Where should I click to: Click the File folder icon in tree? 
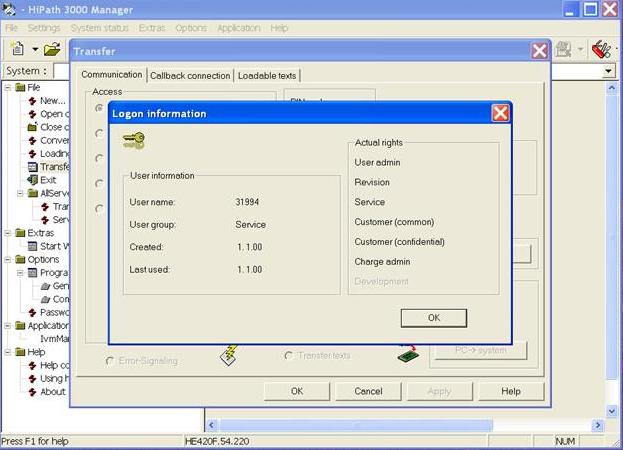(x=20, y=87)
